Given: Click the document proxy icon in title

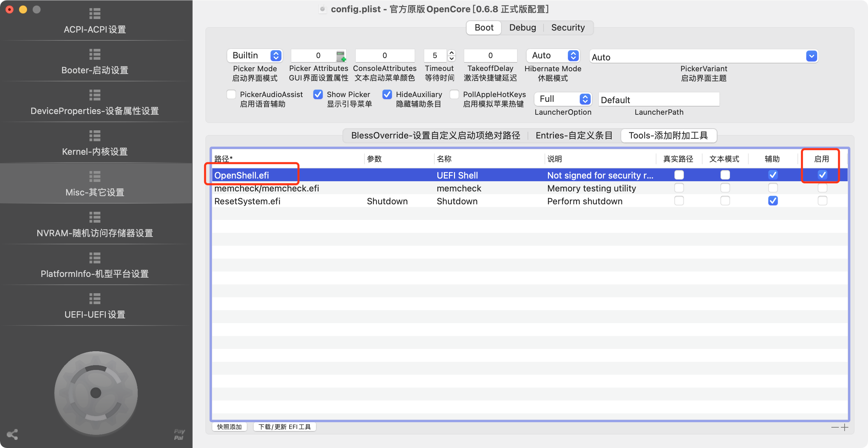Looking at the screenshot, I should point(323,9).
